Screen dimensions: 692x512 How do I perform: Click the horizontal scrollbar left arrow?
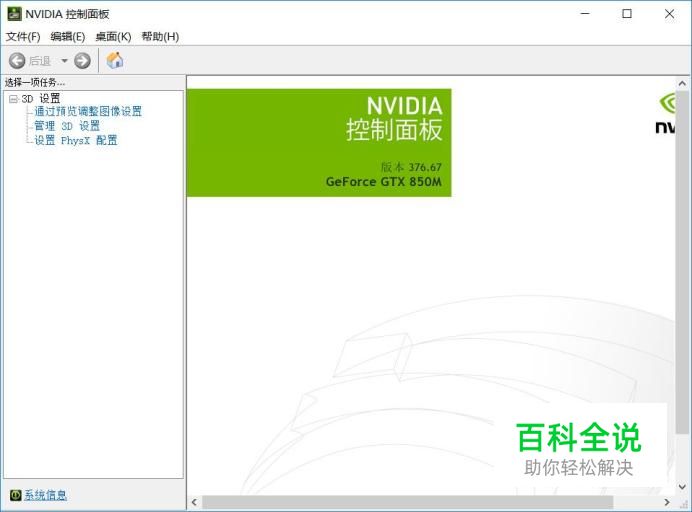tap(194, 502)
